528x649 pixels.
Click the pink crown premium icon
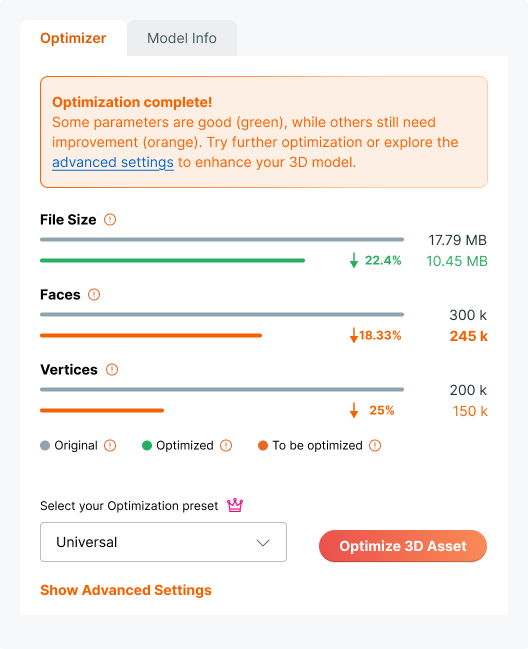(235, 505)
